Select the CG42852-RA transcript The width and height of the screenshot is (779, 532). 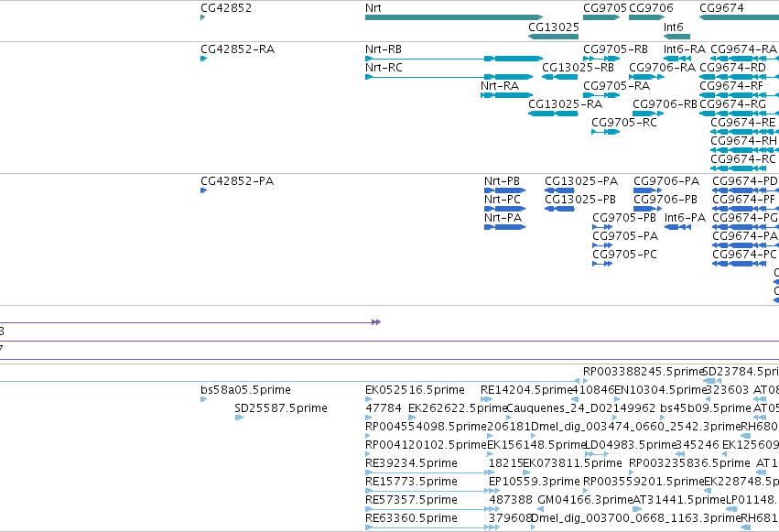tap(204, 59)
